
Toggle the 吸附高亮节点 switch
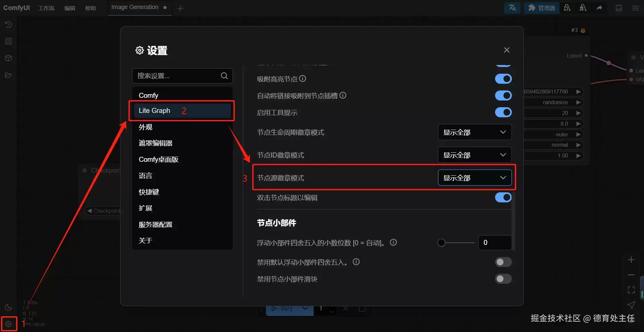point(503,79)
